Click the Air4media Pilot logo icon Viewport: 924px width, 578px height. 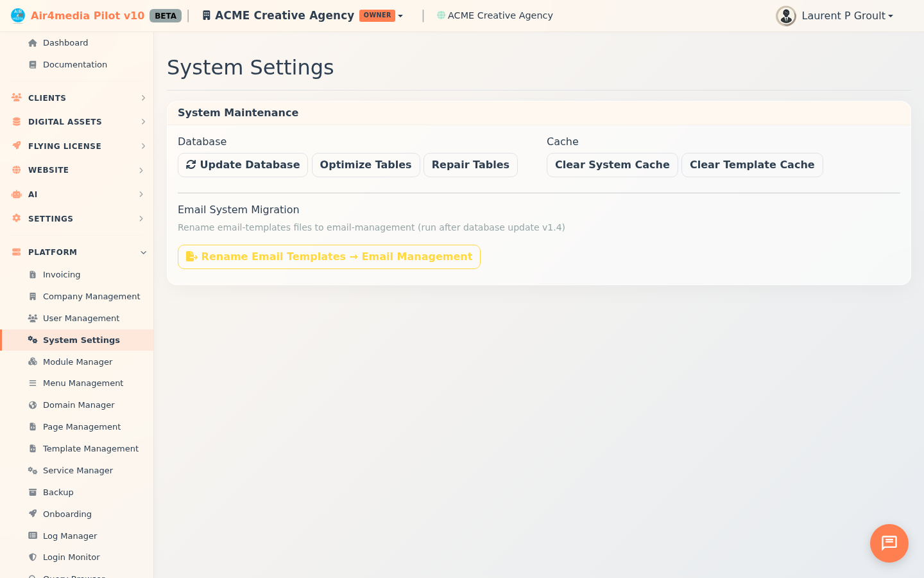point(18,15)
